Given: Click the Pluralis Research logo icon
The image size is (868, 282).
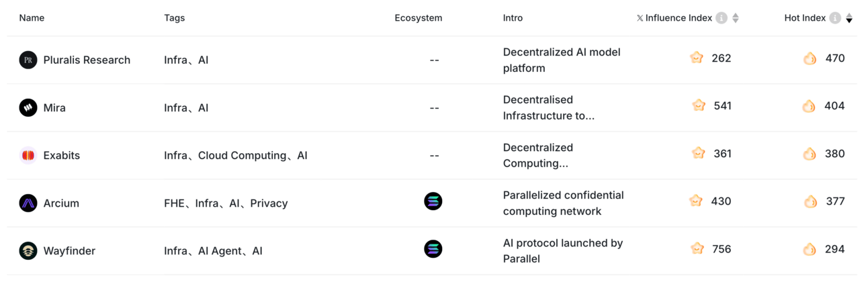Looking at the screenshot, I should tap(28, 60).
